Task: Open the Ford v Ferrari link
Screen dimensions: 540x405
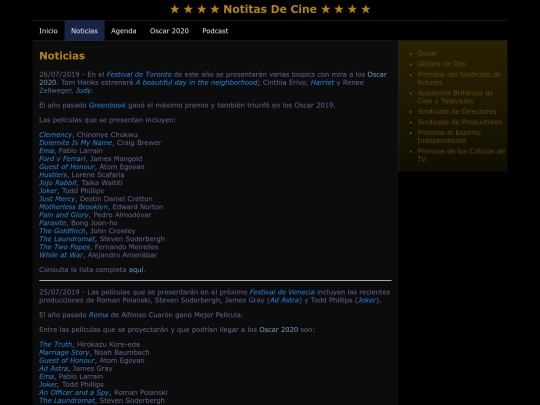Action: [62, 159]
